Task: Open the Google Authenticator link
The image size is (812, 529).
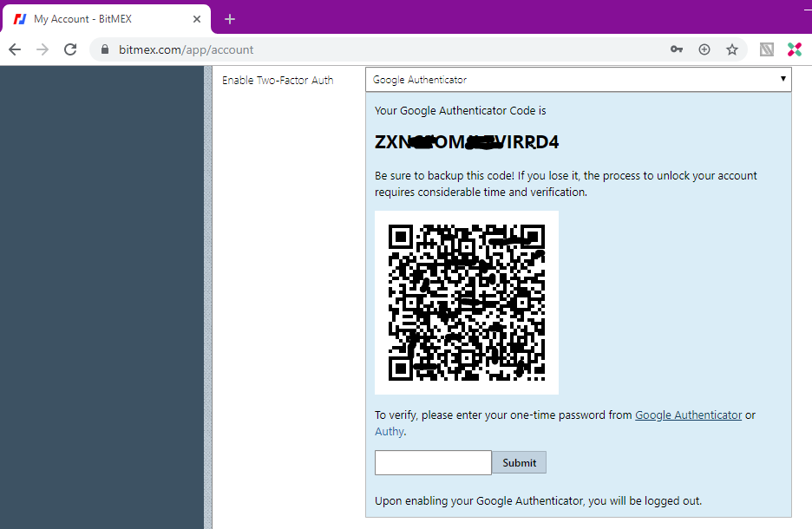Action: [688, 415]
